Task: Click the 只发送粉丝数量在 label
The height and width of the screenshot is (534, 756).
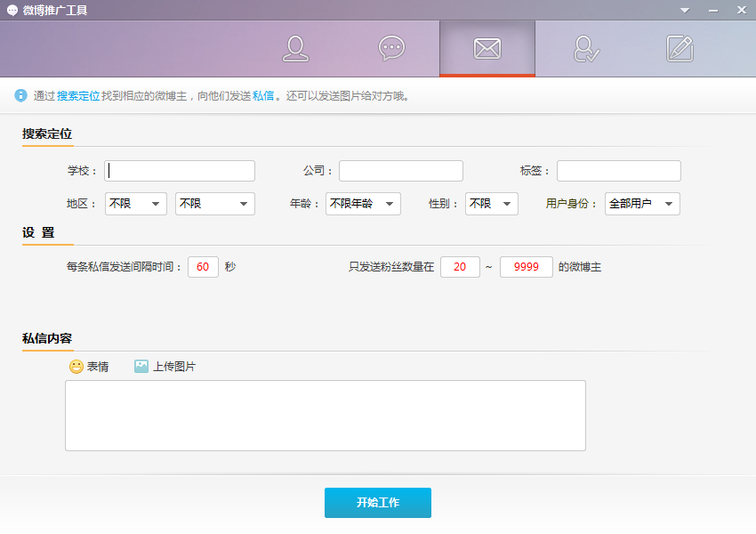Action: [391, 267]
